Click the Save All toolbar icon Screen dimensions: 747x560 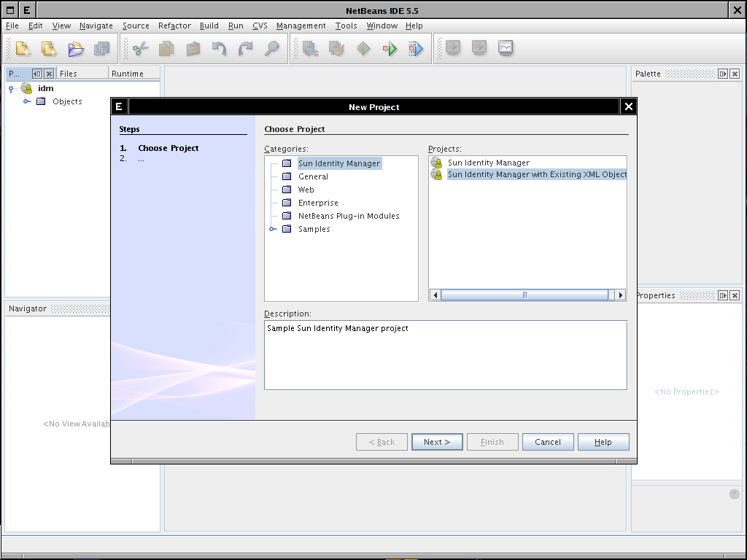pos(101,49)
